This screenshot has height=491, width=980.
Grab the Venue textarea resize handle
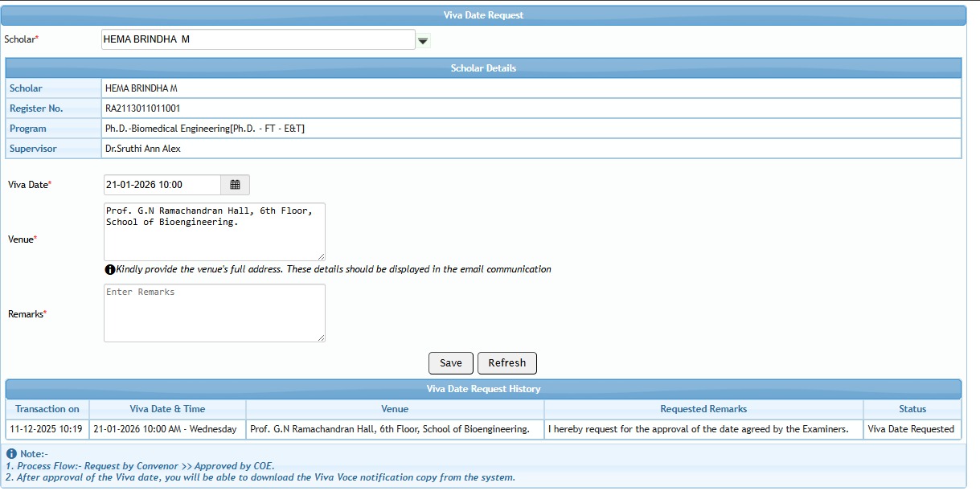321,256
